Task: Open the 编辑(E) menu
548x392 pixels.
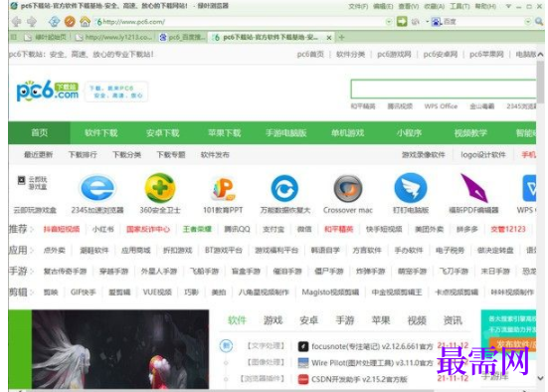Action: [383, 6]
